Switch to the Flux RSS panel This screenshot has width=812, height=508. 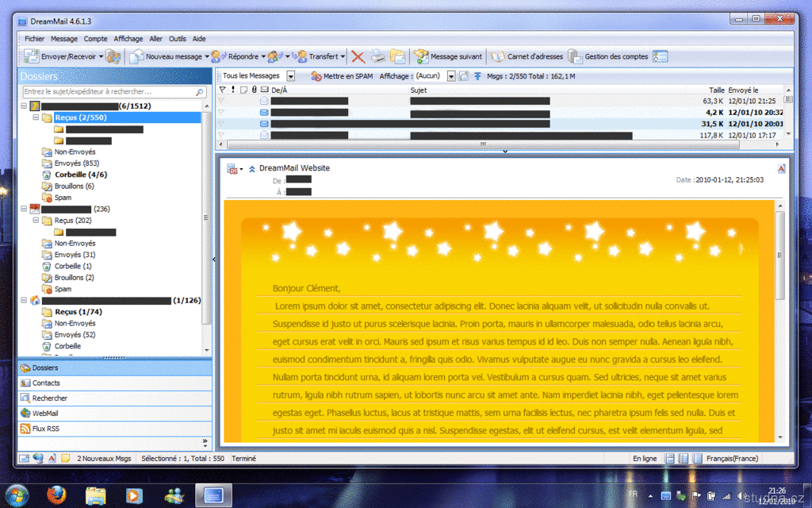(x=114, y=429)
